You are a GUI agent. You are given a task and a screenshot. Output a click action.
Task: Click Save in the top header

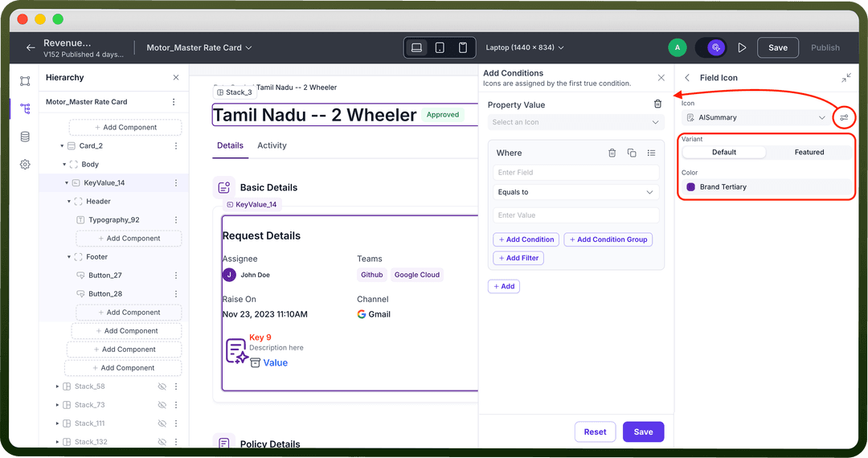(x=778, y=47)
